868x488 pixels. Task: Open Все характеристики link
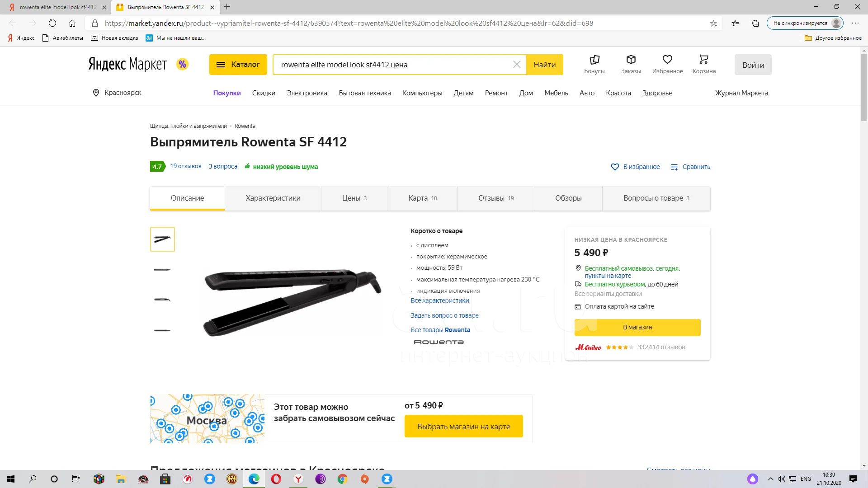click(x=440, y=300)
